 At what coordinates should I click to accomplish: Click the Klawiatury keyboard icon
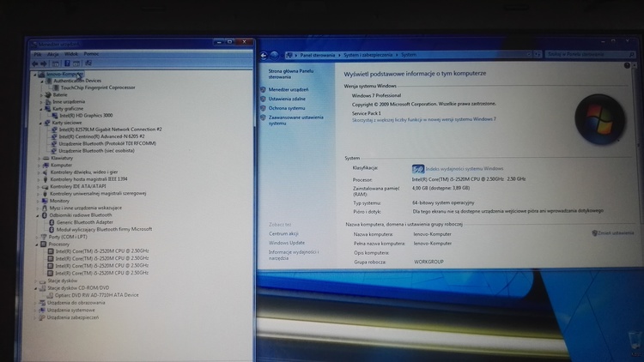pyautogui.click(x=46, y=158)
